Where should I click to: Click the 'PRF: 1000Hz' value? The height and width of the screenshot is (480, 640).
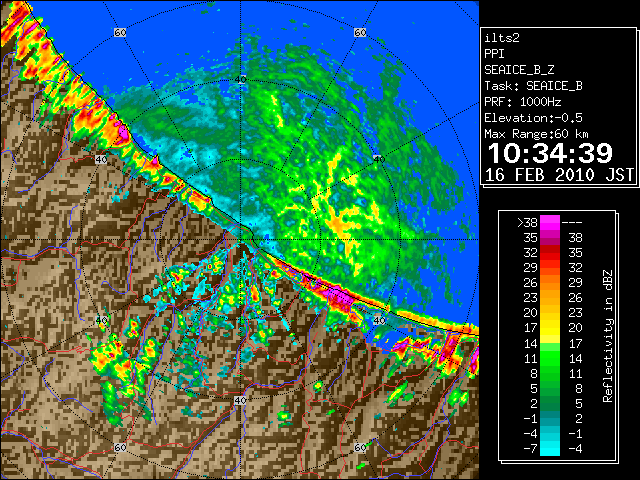523,102
